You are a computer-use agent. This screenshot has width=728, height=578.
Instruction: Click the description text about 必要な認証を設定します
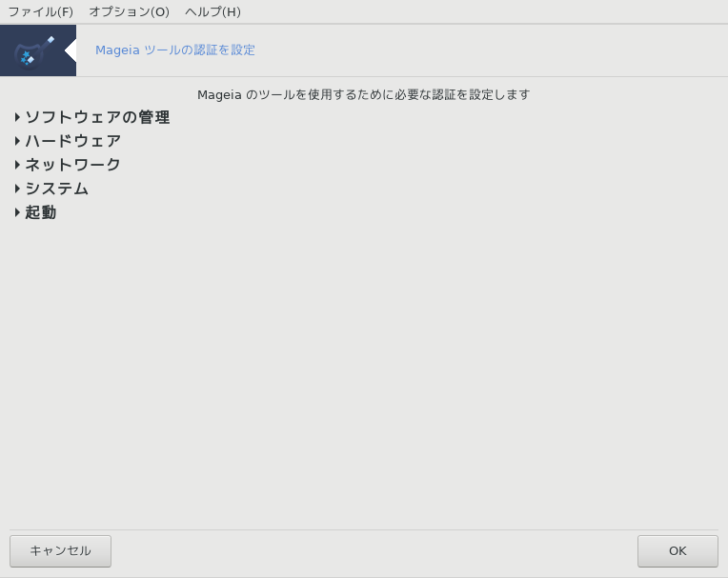[x=364, y=94]
